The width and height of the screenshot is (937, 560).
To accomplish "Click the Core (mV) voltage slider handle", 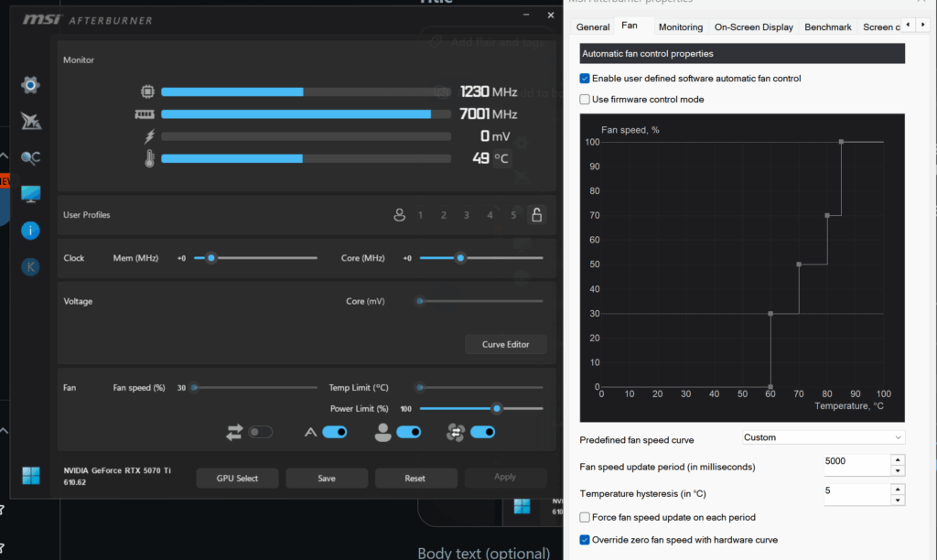I will (420, 301).
